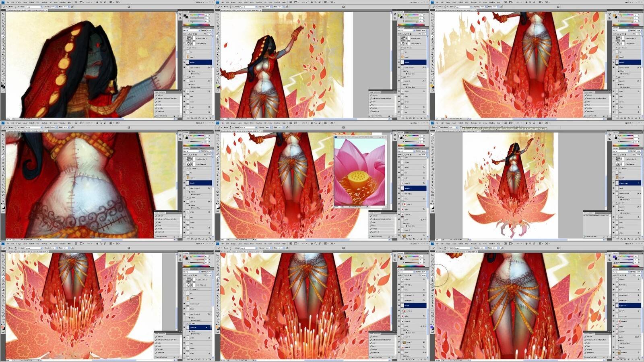Screen dimensions: 644x362
Task: Select the Move tool in the full-illustration frame with gray margins
Action: point(432,134)
